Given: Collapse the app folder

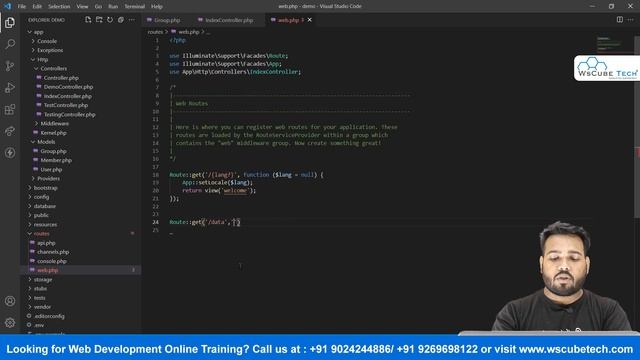Looking at the screenshot, I should click(38, 32).
